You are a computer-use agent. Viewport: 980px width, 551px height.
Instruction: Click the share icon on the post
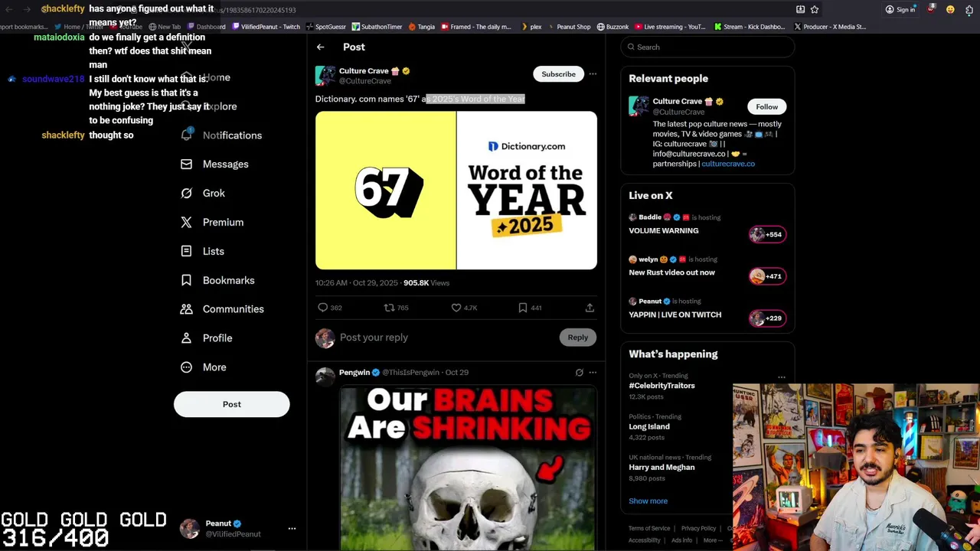pos(590,308)
